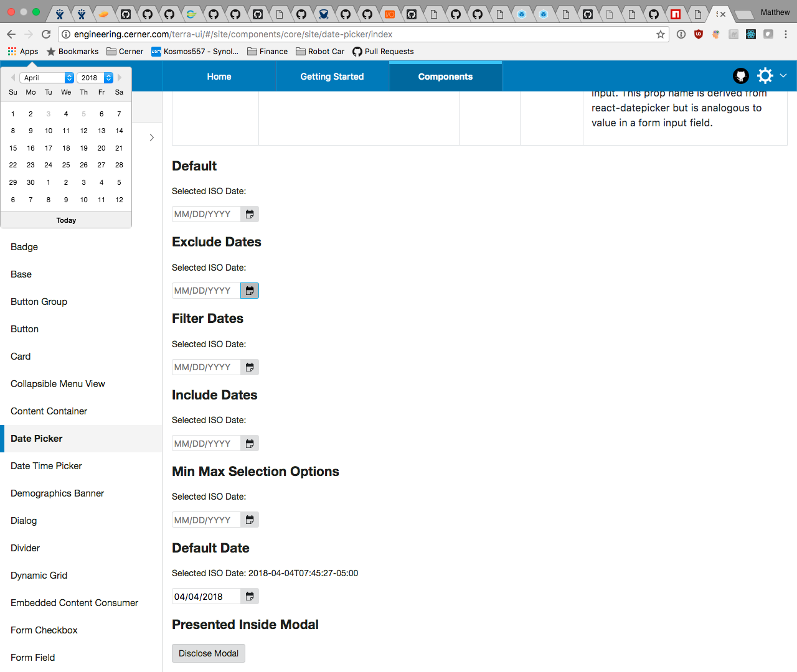
Task: Increment the year using the 2018 stepper
Action: click(x=108, y=75)
